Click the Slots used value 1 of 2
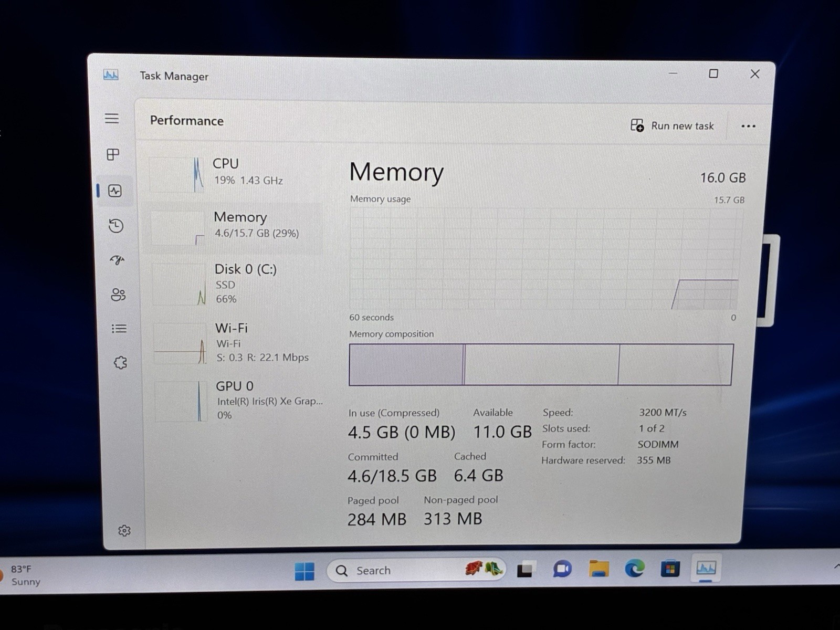 (x=652, y=428)
